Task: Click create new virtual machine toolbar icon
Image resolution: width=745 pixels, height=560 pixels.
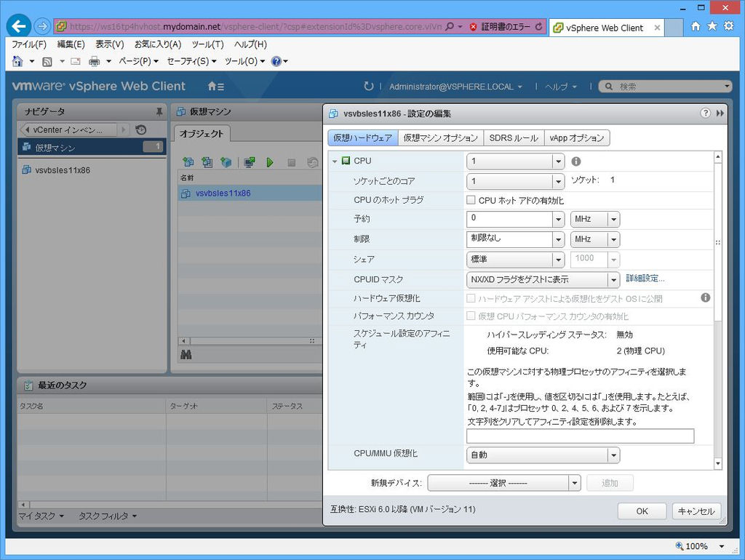Action: click(x=188, y=162)
